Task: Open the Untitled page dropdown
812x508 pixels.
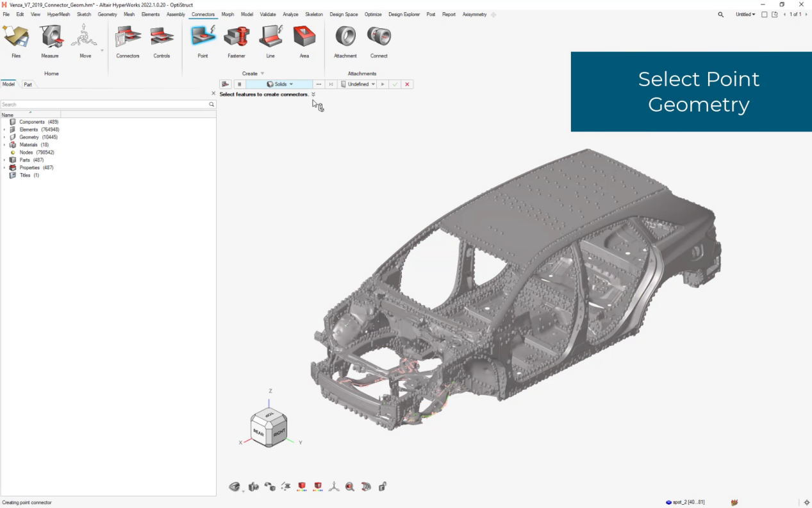Action: pos(745,14)
